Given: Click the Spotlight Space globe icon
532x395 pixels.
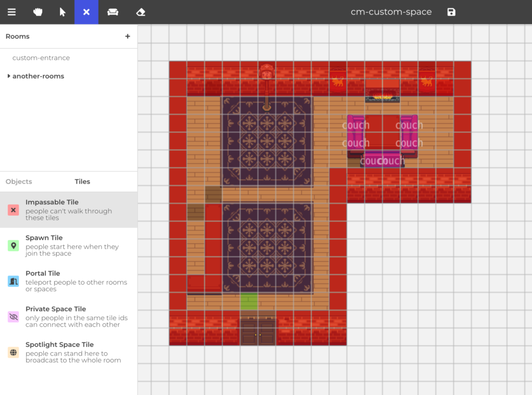Looking at the screenshot, I should (x=13, y=352).
